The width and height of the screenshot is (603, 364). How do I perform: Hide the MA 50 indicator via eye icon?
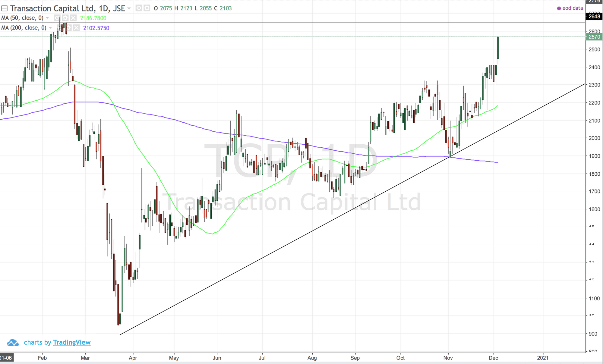coord(57,18)
